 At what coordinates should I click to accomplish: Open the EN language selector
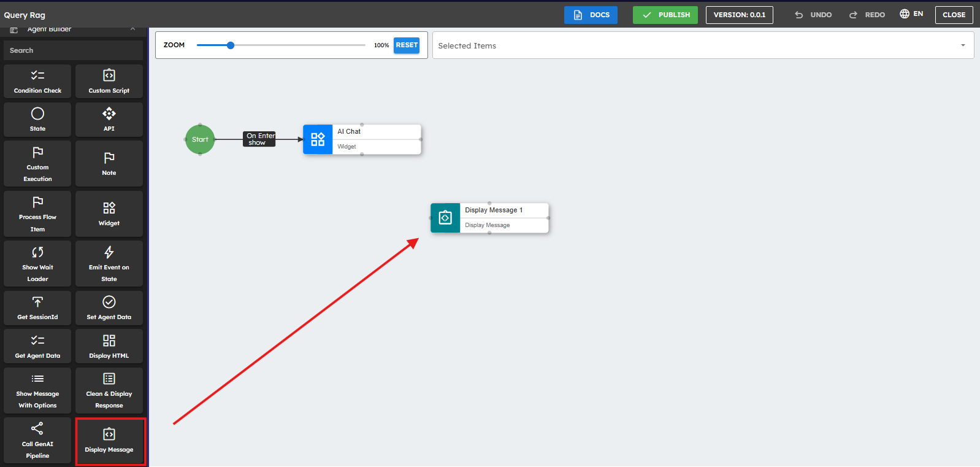click(911, 14)
